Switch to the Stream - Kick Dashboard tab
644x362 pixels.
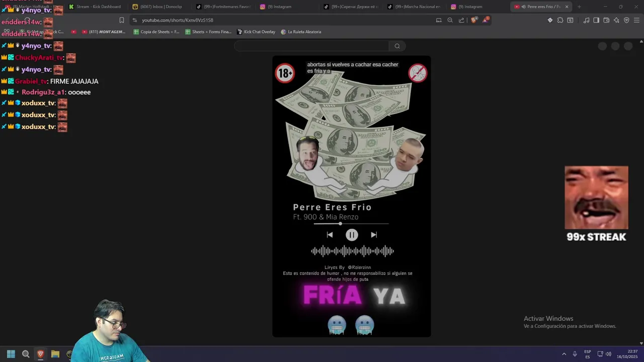(x=96, y=7)
